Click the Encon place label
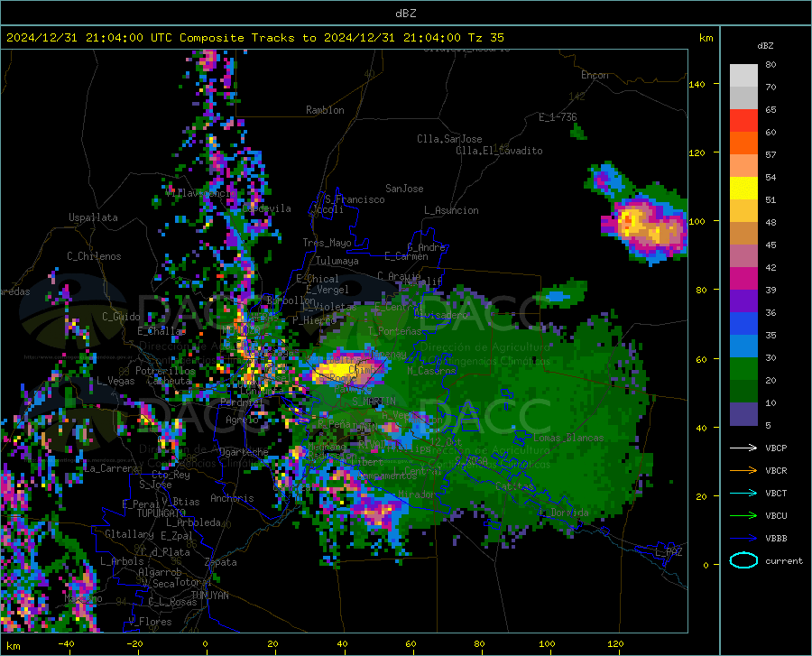 pos(595,75)
